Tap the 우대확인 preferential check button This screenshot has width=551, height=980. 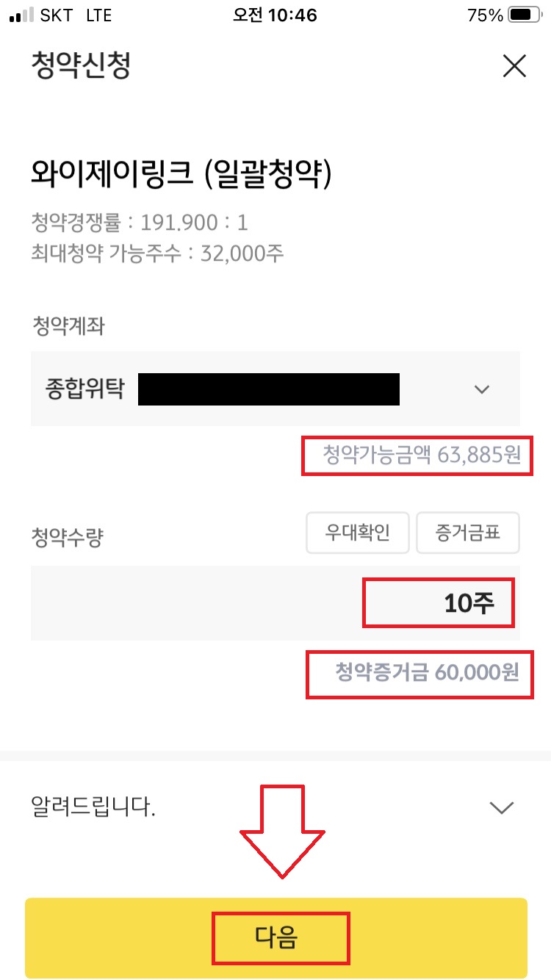[358, 533]
